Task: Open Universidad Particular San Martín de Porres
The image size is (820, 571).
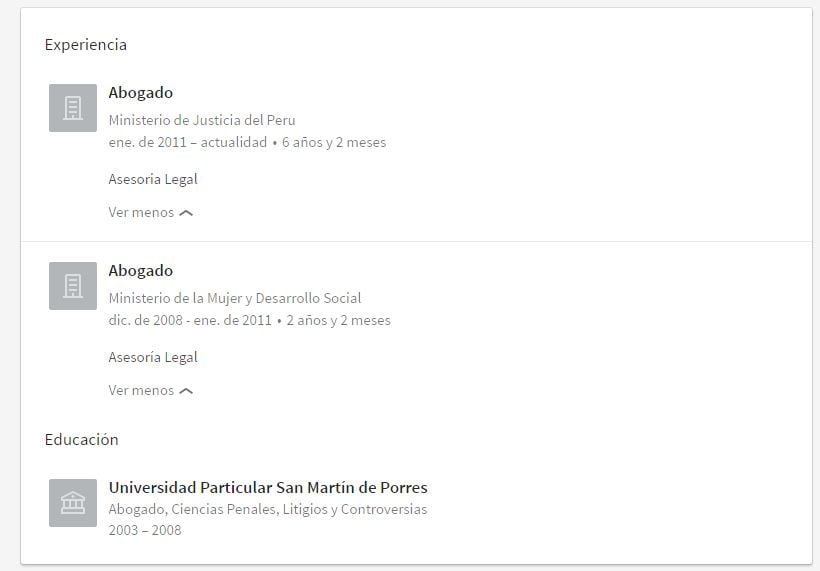Action: tap(268, 488)
